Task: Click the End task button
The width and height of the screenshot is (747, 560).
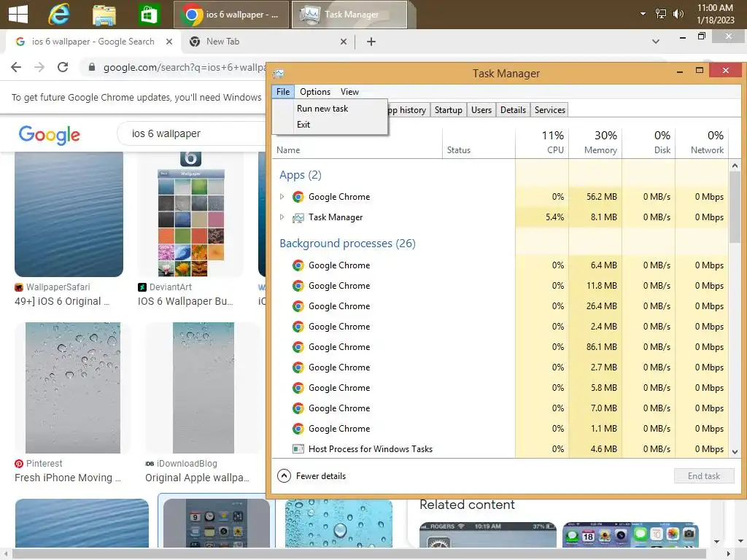Action: [704, 475]
